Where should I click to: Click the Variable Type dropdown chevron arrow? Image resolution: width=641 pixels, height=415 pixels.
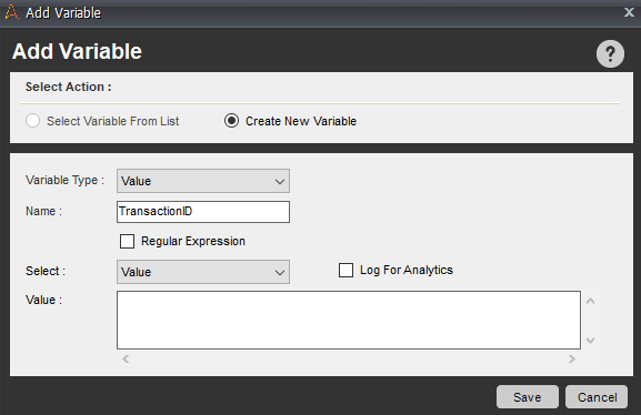[278, 181]
